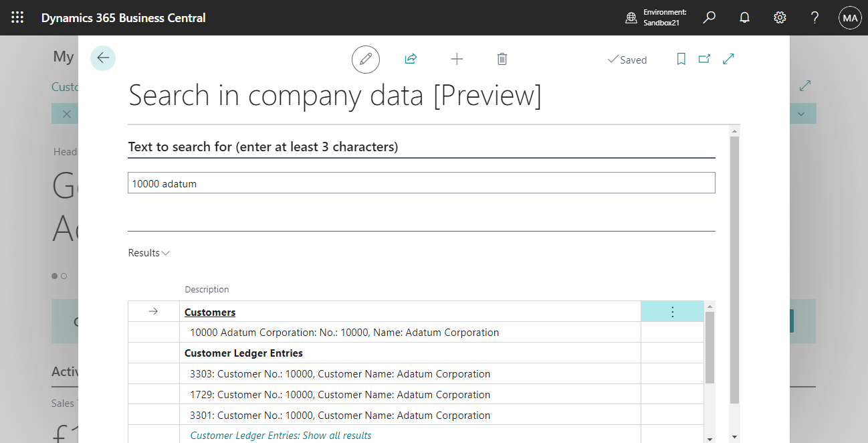Open the page in a new window icon

[703, 59]
